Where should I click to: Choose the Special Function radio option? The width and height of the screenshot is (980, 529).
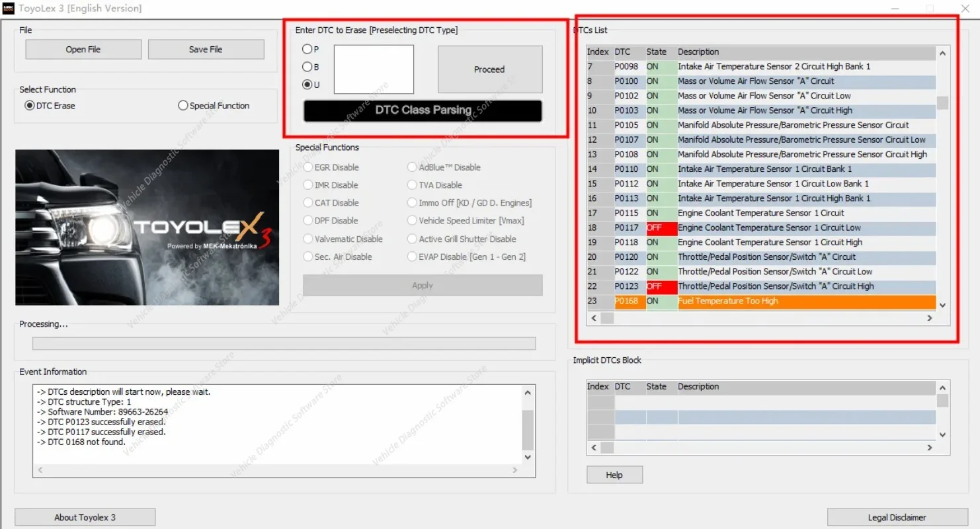click(214, 106)
